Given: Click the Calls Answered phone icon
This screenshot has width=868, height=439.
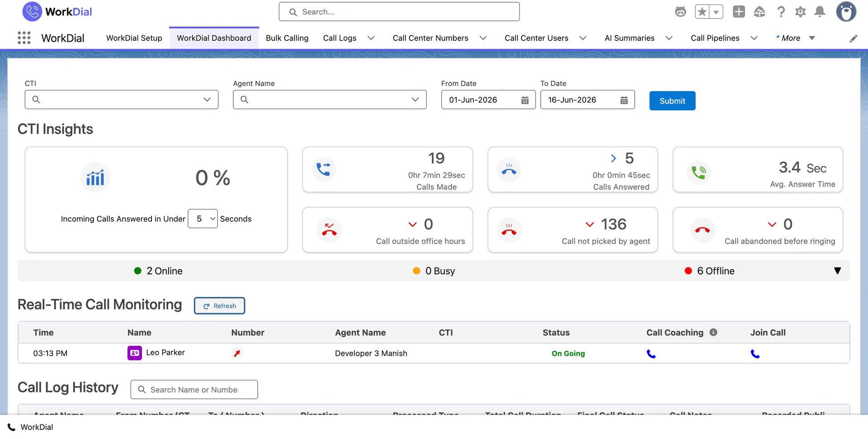Looking at the screenshot, I should click(509, 169).
